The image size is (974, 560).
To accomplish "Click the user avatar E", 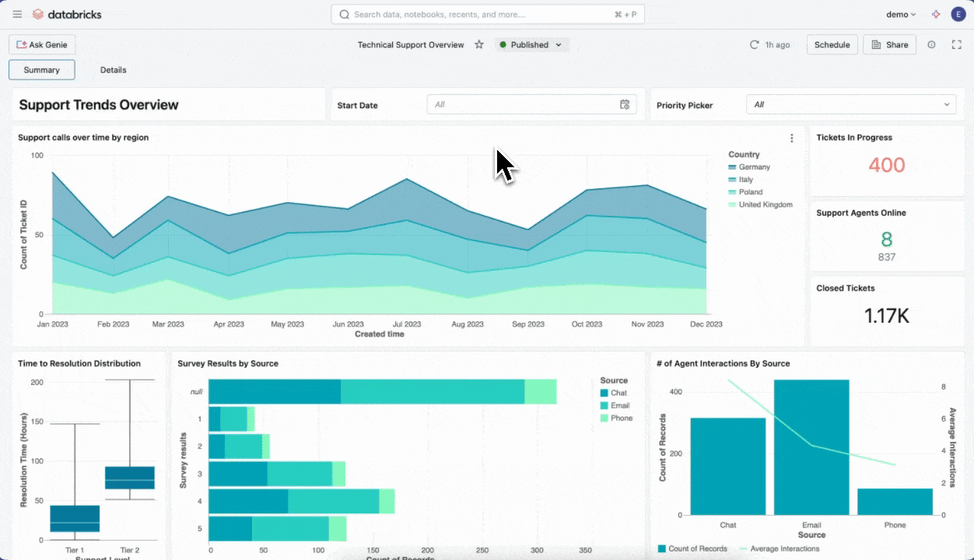I will click(x=957, y=14).
